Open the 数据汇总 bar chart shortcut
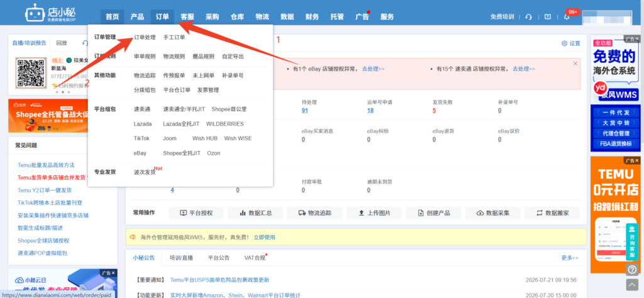 [255, 213]
